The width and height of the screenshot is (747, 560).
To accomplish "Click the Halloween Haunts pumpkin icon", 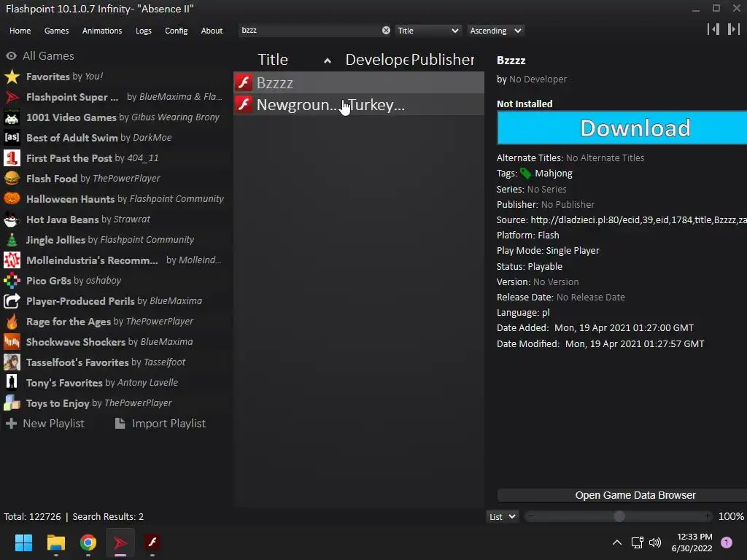I will coord(12,199).
